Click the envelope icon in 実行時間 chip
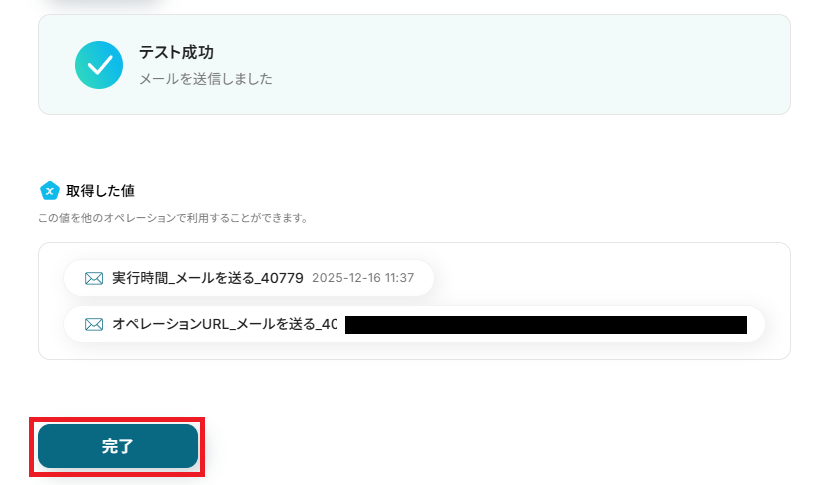Image resolution: width=829 pixels, height=485 pixels. pyautogui.click(x=94, y=278)
